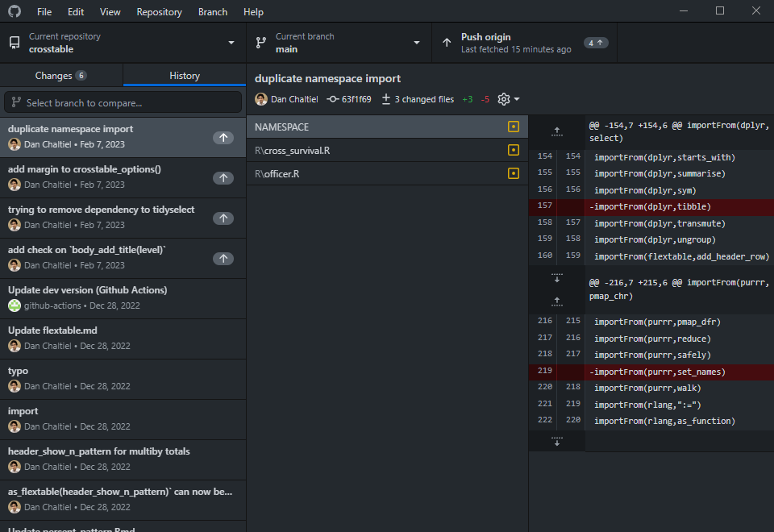
Task: Click the modified-file icon beside officer.R
Action: (x=514, y=173)
